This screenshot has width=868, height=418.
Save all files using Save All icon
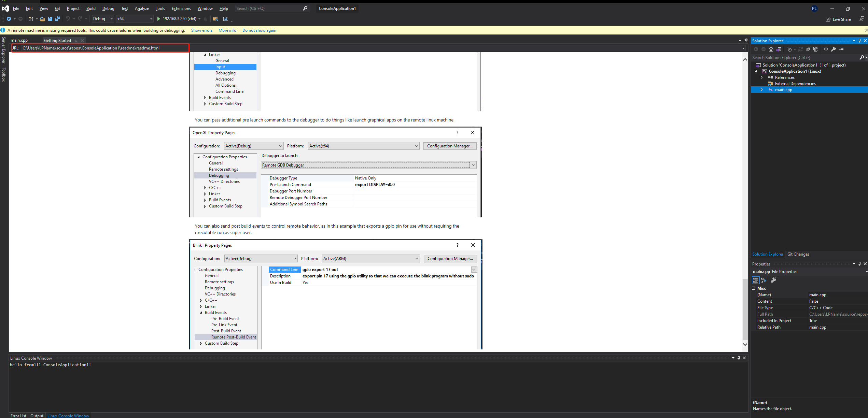58,19
